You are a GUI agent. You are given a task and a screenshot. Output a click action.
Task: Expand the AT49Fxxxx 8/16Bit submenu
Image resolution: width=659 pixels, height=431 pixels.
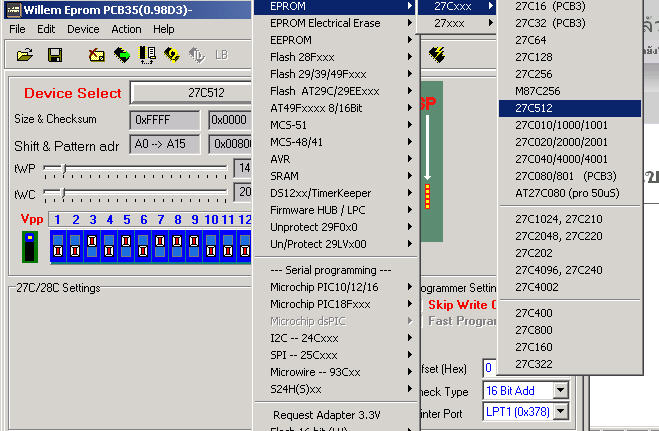[x=337, y=108]
